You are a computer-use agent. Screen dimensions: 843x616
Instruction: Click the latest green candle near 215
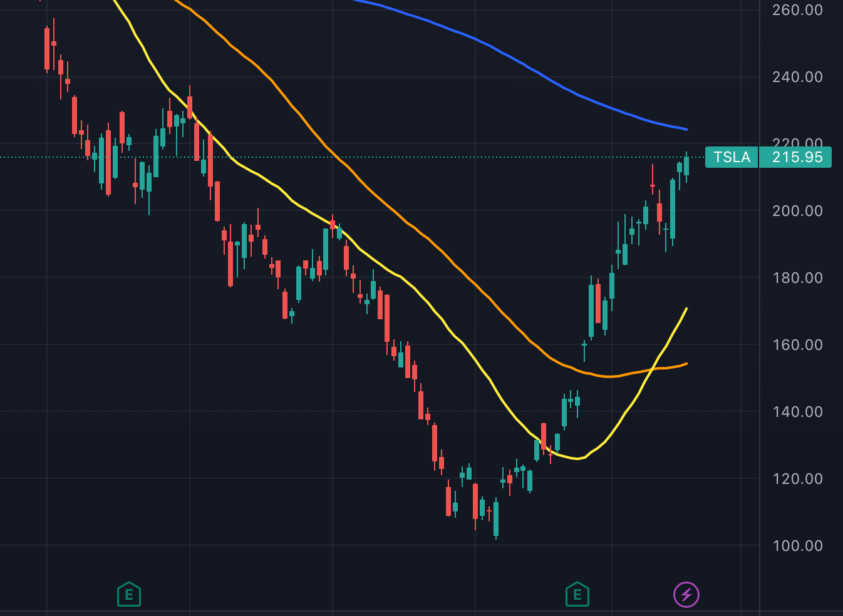(686, 166)
